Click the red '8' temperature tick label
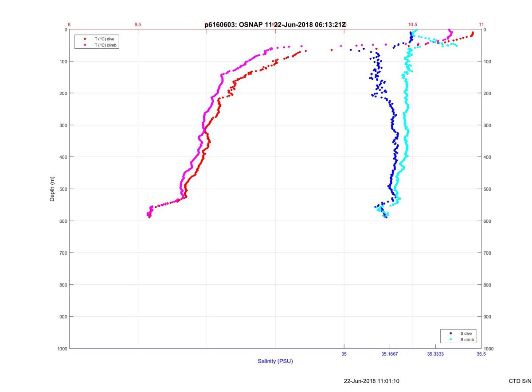The width and height of the screenshot is (532, 392). [x=69, y=25]
